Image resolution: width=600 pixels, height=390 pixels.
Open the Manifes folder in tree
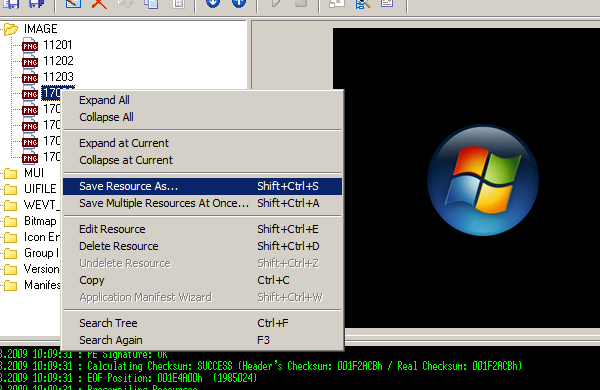pos(42,285)
